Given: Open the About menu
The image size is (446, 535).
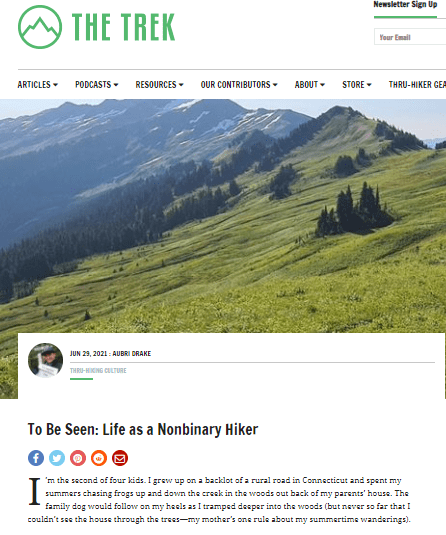Looking at the screenshot, I should click(x=310, y=85).
